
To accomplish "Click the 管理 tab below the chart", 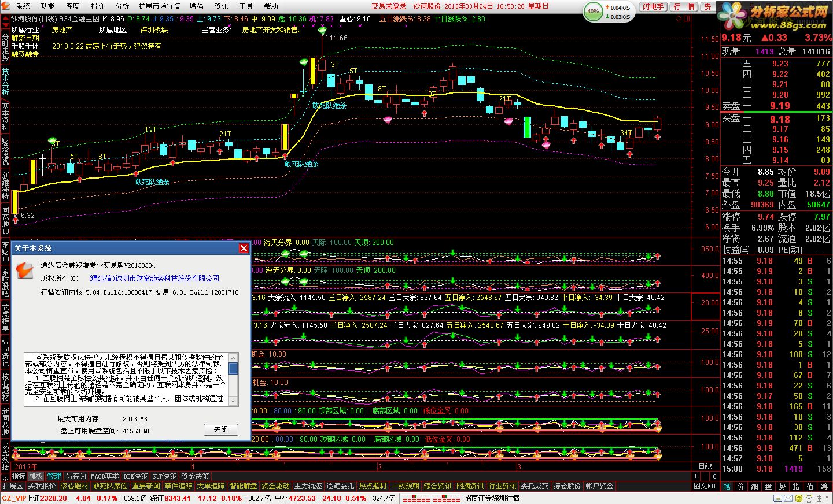I will 54,476.
